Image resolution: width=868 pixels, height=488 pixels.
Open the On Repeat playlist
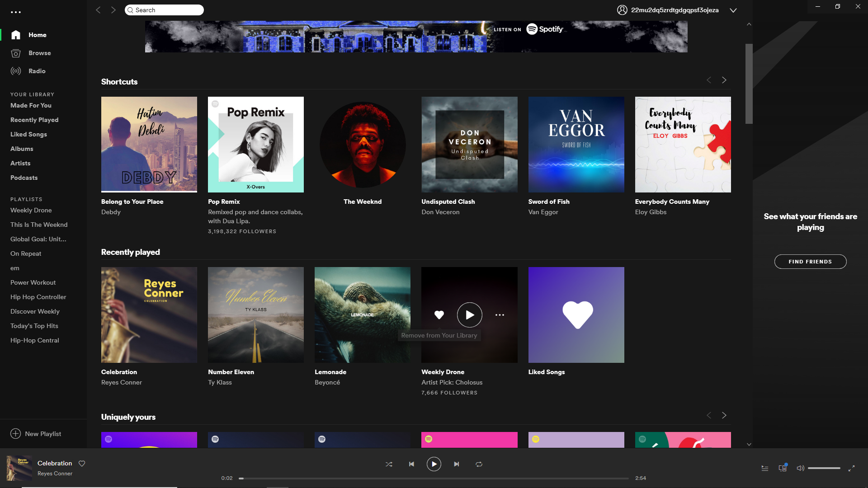click(x=26, y=253)
